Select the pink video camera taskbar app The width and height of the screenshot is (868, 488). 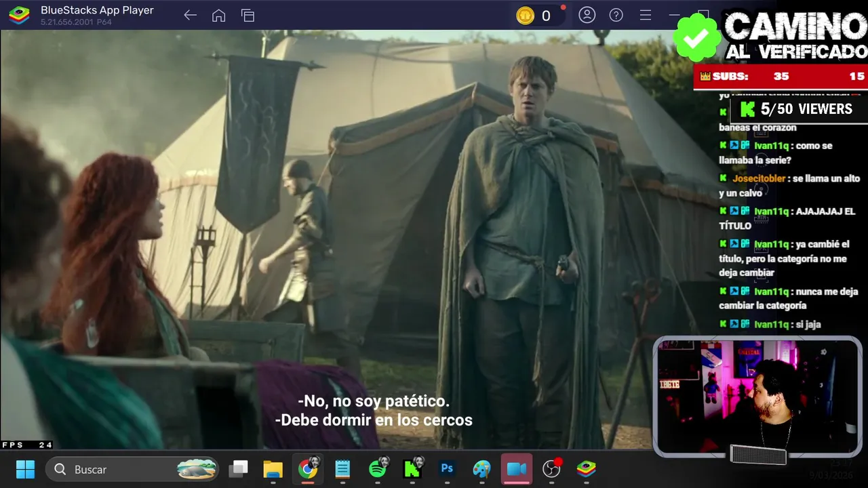(517, 469)
